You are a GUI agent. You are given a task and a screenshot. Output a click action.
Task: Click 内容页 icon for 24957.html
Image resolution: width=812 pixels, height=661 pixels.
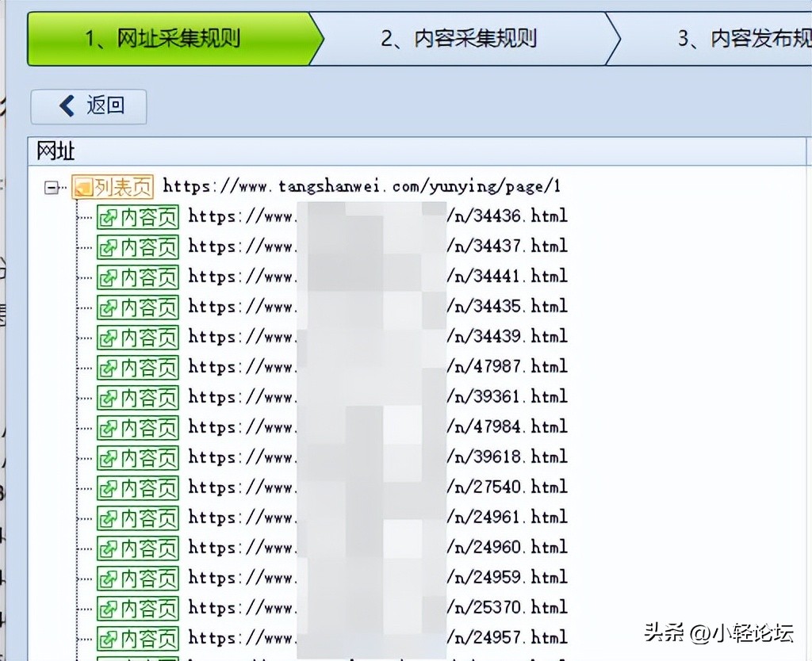(x=138, y=638)
